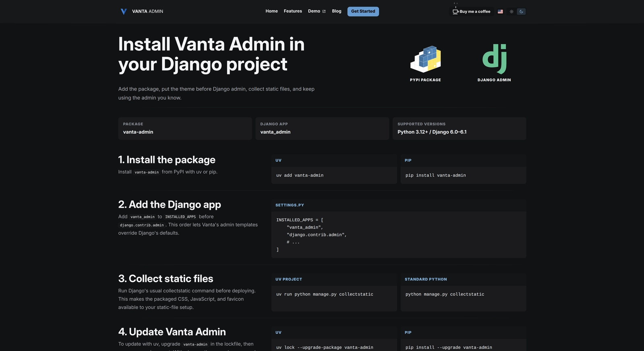Screen dimensions: 644x351
Task: Click 'uv lock --upgrade-package vanta-admin' code
Action: coord(325,348)
